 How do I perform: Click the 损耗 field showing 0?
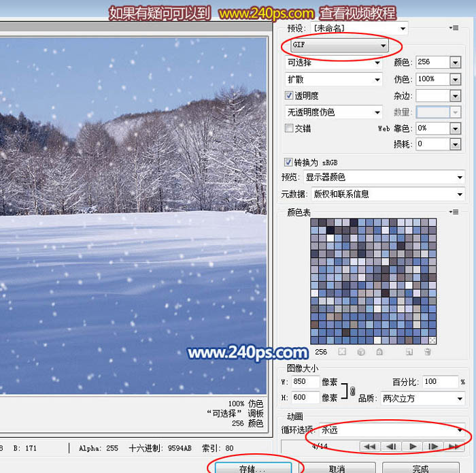[432, 144]
